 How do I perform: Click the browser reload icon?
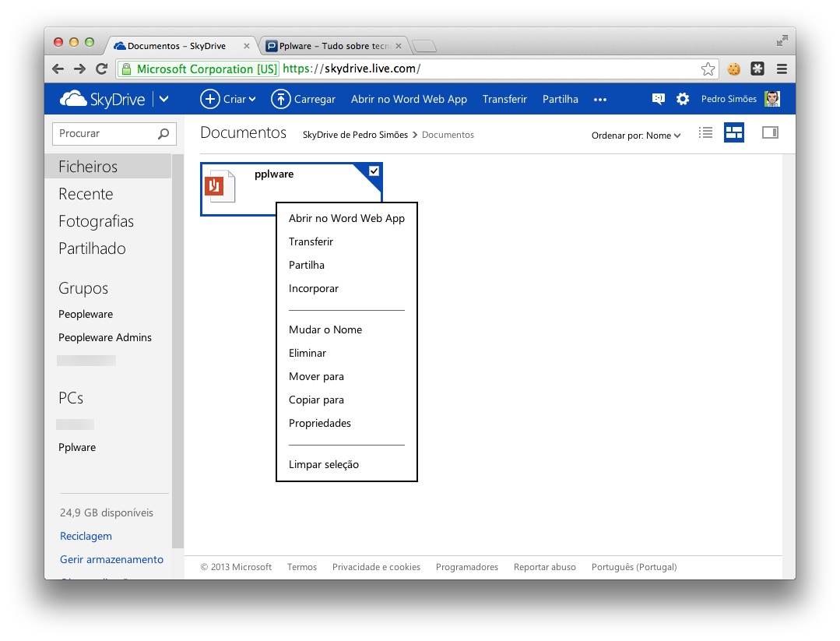[x=101, y=69]
